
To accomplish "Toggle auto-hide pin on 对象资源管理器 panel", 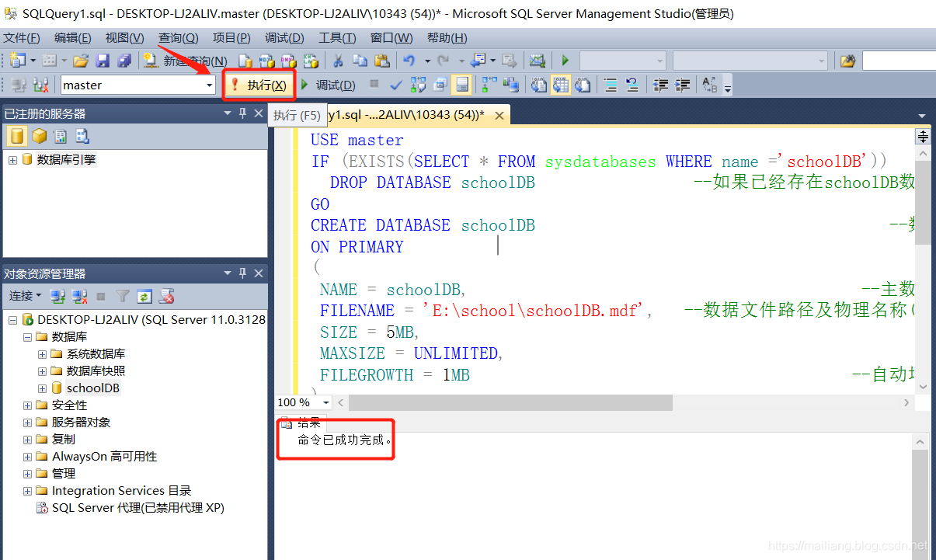I will click(243, 273).
